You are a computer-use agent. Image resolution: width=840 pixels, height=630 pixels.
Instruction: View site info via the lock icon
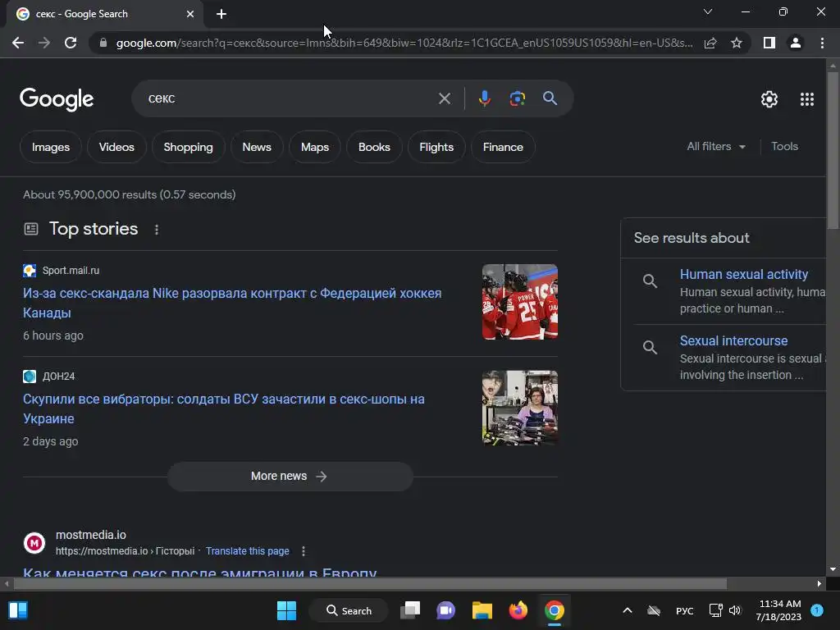tap(103, 43)
